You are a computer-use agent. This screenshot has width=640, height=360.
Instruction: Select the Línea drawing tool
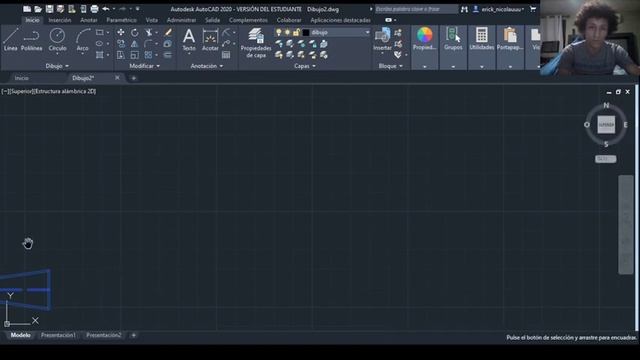11,40
